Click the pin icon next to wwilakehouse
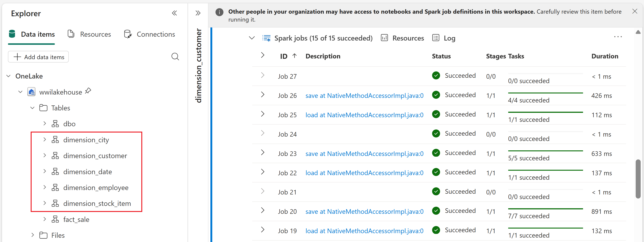 coord(88,91)
